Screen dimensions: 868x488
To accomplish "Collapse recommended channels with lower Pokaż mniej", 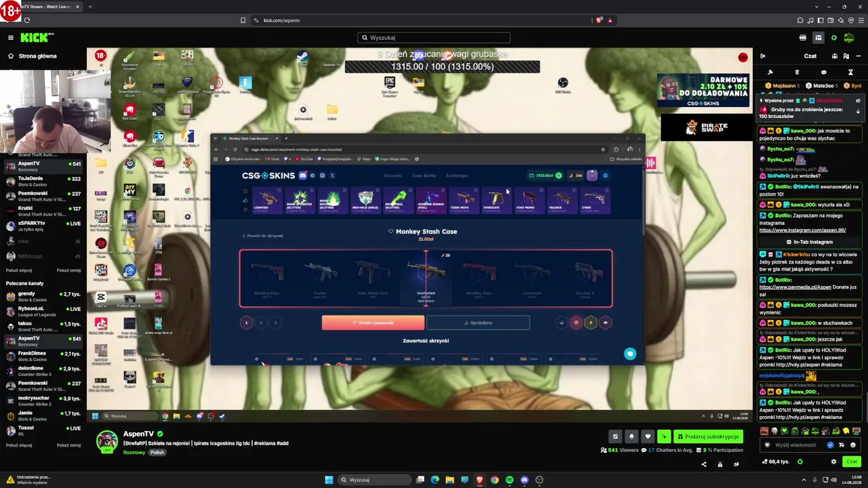I will pyautogui.click(x=68, y=445).
